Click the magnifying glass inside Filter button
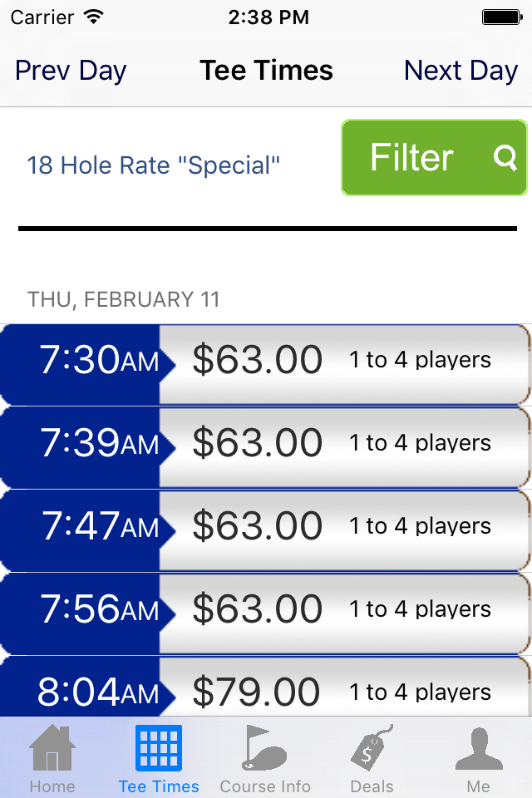The width and height of the screenshot is (532, 798). point(507,158)
